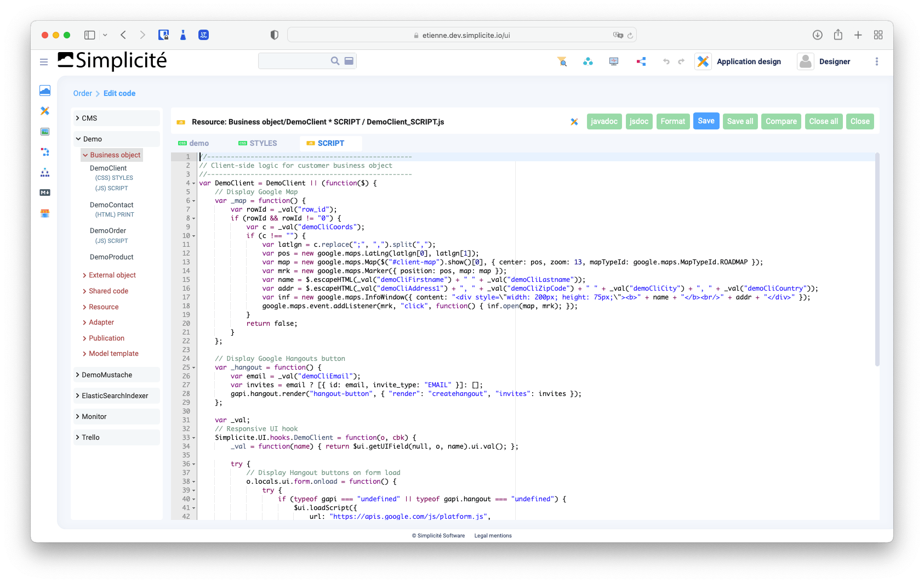The image size is (924, 583).
Task: Click the design tools cross icon in the sidebar
Action: [45, 111]
